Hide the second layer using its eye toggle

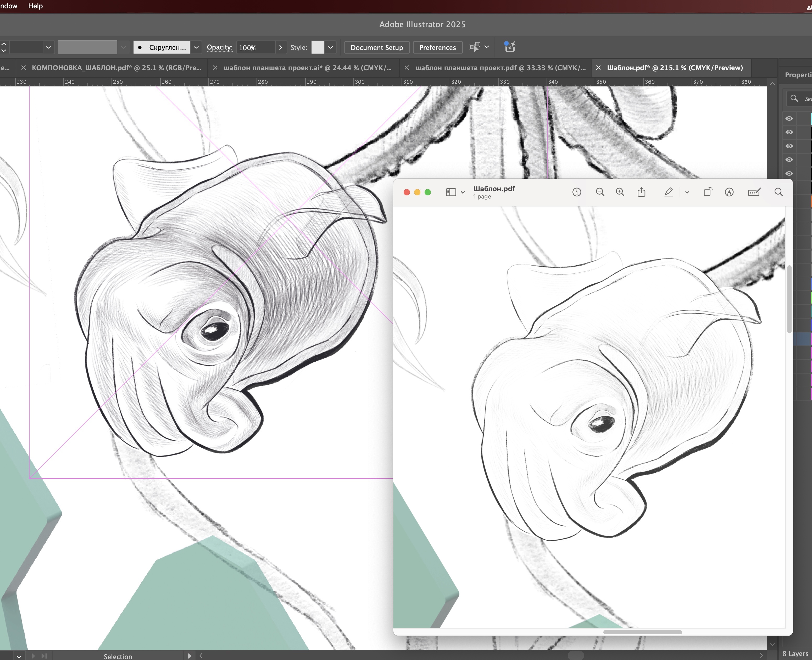tap(789, 132)
